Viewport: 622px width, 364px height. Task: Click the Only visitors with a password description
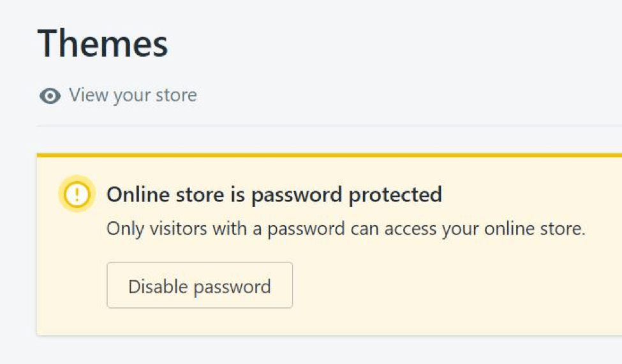click(346, 229)
